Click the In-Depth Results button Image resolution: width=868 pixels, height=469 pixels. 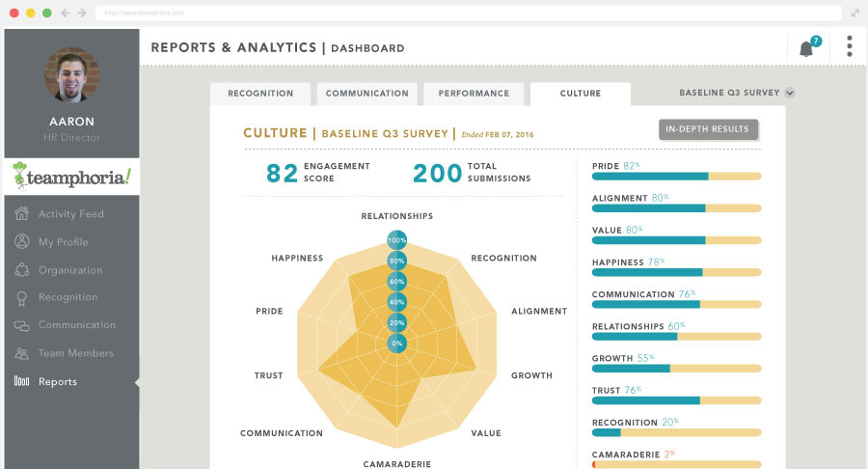coord(708,129)
